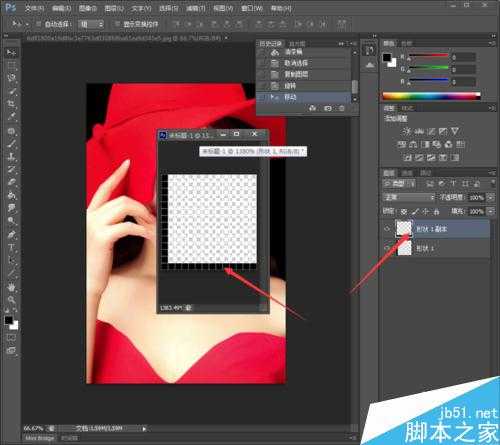
Task: Open the layer opacity dropdown arrow
Action: point(491,197)
